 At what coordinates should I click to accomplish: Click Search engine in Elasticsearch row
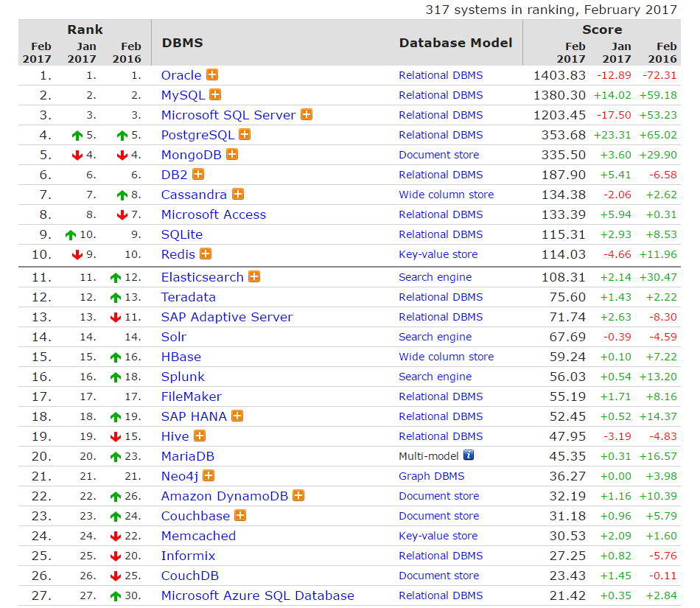click(x=435, y=277)
